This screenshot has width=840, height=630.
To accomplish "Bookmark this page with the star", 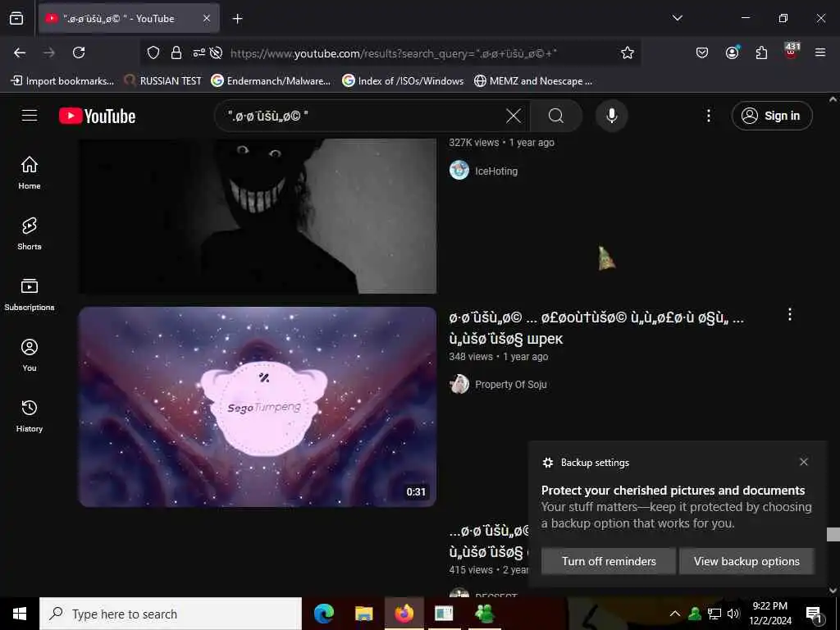I will pyautogui.click(x=628, y=52).
